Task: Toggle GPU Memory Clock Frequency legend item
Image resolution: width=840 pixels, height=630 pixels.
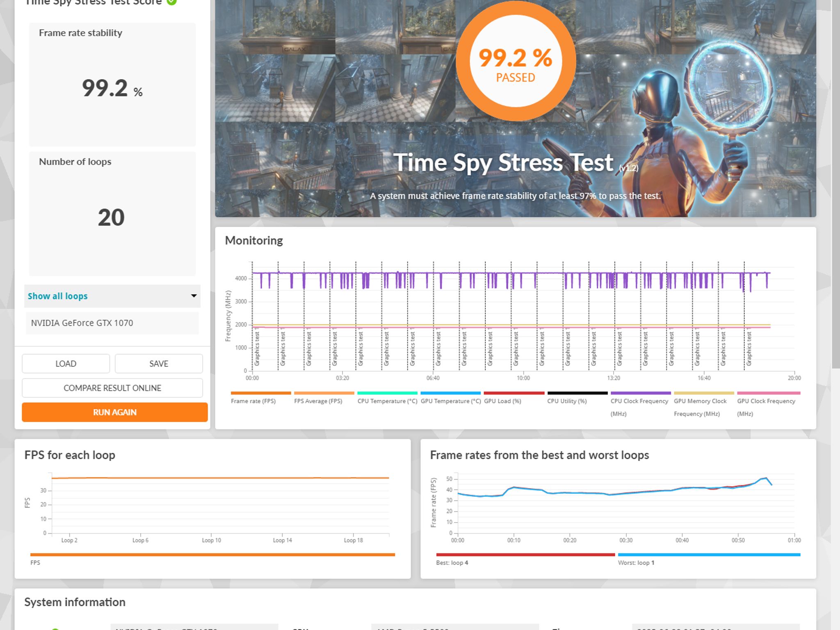Action: click(x=704, y=404)
